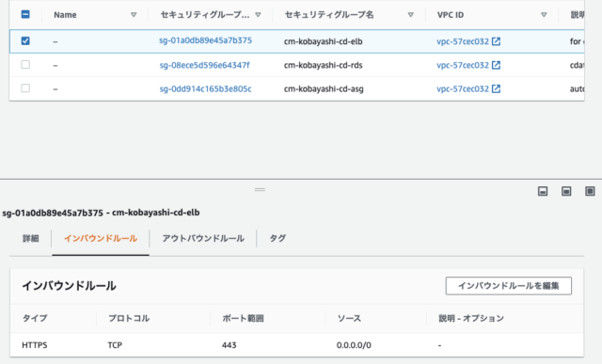Click the panel title sg-01a0db89e45a7b375 - cm-kobayashi-cd-elb

click(x=101, y=213)
